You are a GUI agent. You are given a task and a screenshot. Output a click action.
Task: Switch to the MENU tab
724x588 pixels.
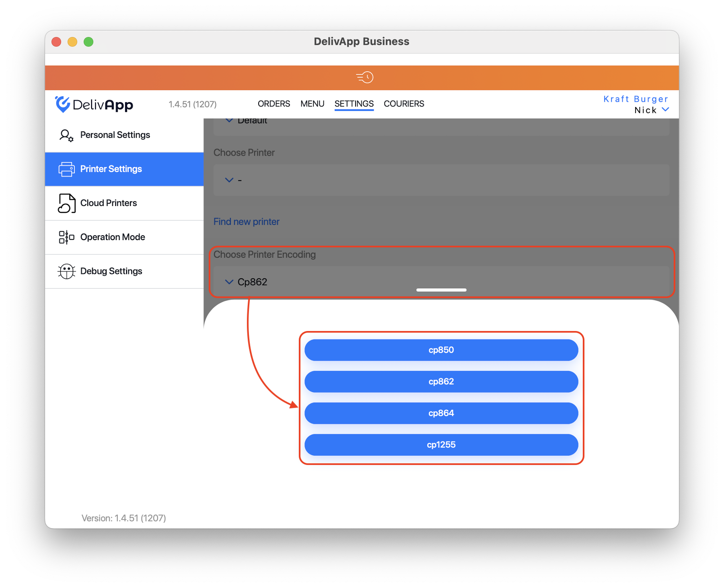pos(312,104)
